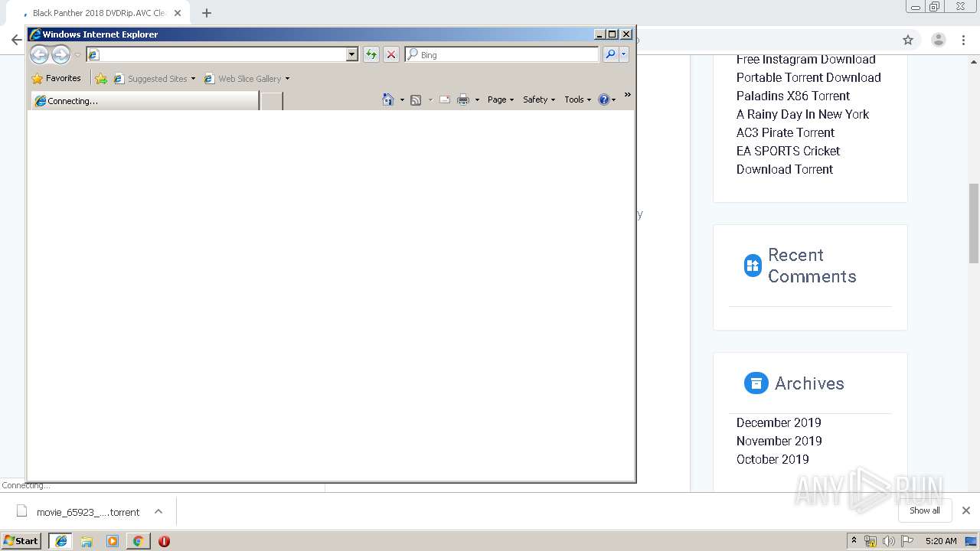Expand the Print options dropdown arrow
The width and height of the screenshot is (980, 551).
[477, 99]
